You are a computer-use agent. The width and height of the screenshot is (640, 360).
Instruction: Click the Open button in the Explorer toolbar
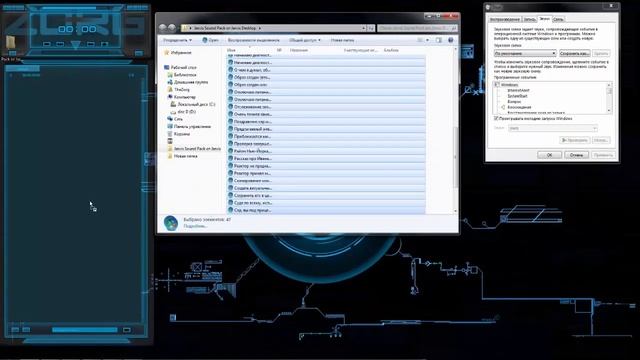tap(210, 40)
